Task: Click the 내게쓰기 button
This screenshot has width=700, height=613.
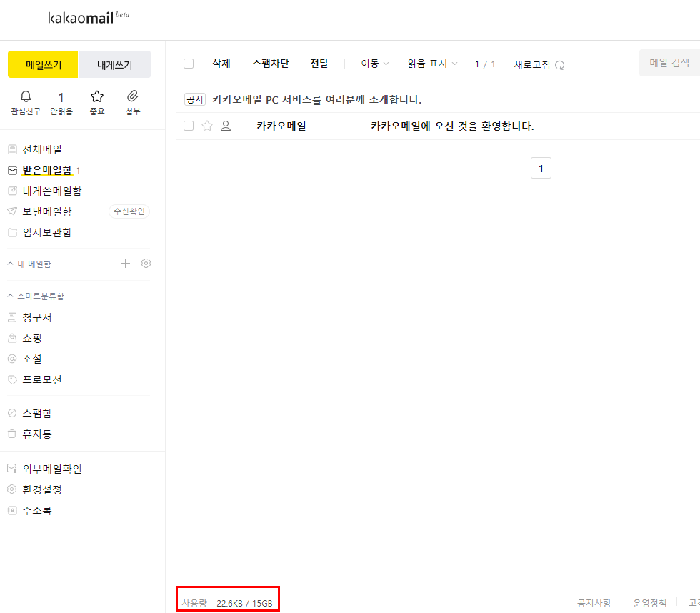Action: coord(115,64)
